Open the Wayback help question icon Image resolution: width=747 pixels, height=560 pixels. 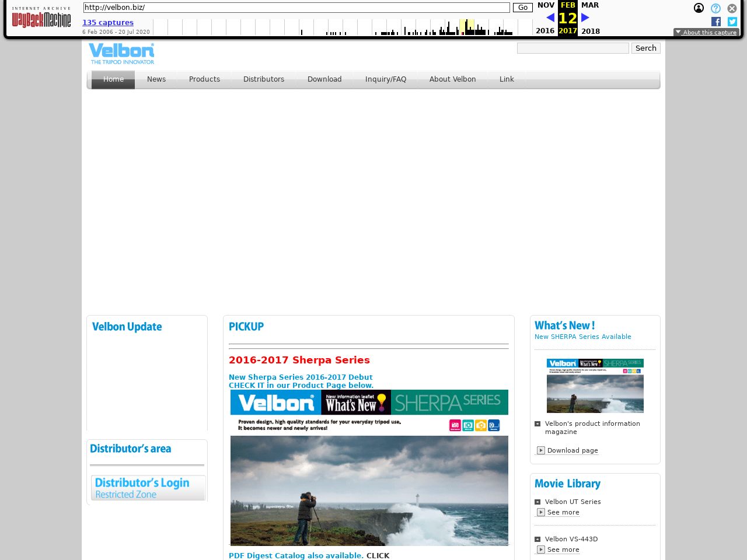(x=715, y=8)
